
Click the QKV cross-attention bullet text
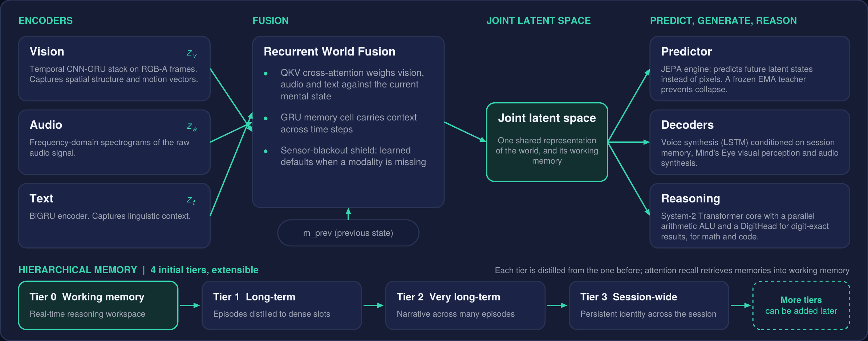point(352,84)
